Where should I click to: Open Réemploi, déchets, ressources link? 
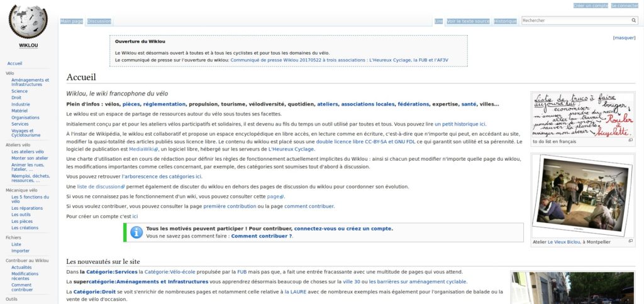tap(31, 178)
